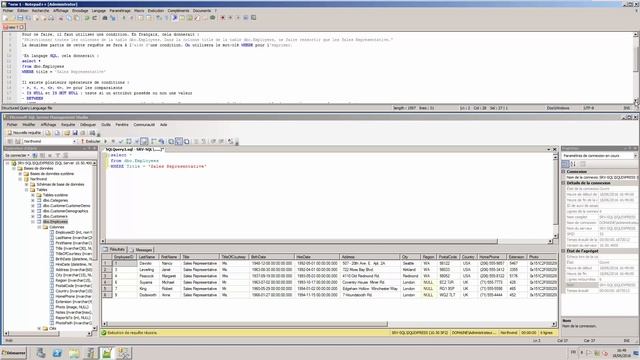This screenshot has height=360, width=640.
Task: Open the Outils menu in SSMS
Action: pos(106,124)
